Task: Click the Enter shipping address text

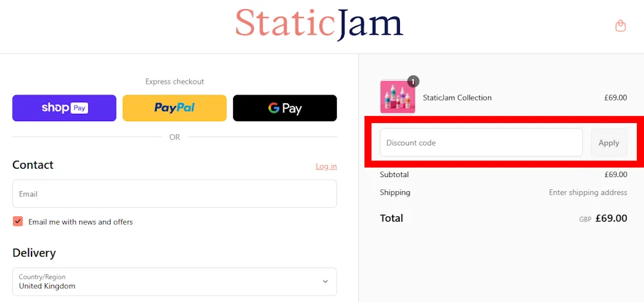Action: (588, 193)
